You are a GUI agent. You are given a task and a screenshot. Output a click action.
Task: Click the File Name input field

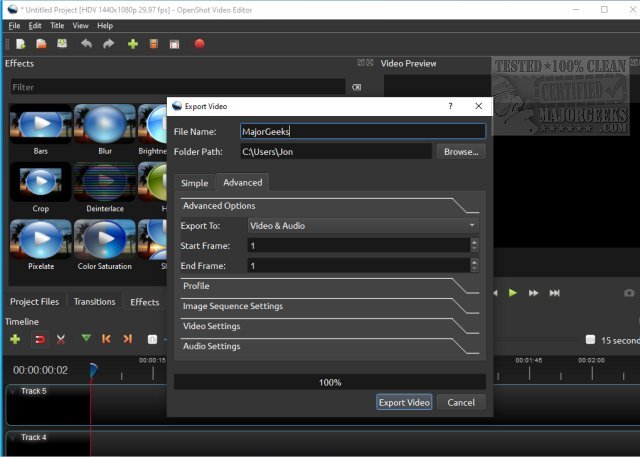tap(362, 131)
